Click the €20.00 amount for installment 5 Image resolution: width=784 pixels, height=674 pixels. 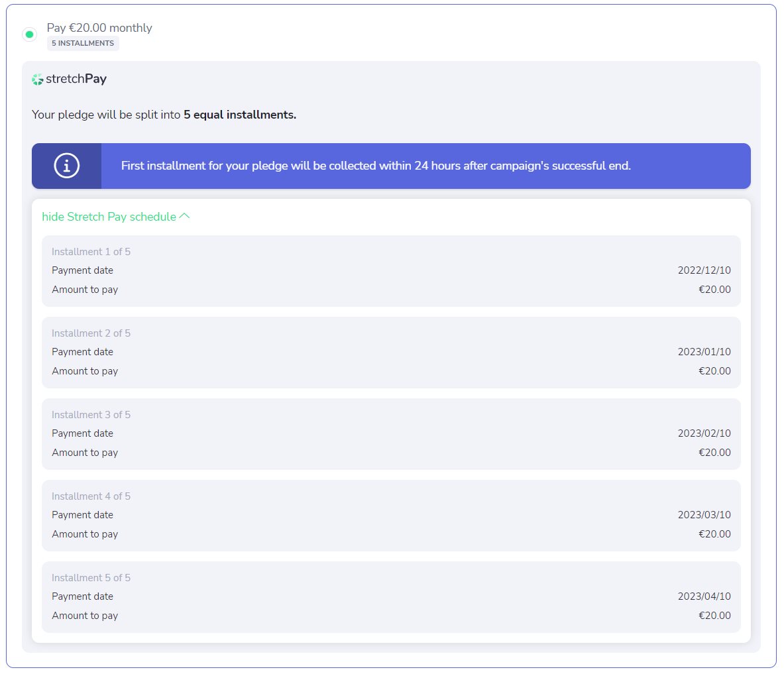pos(714,616)
